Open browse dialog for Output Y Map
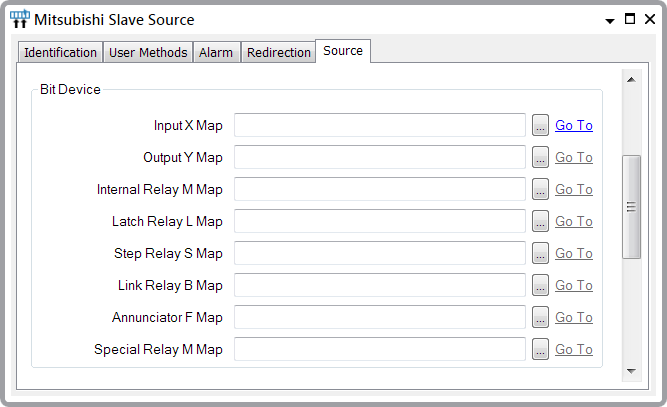667x407 pixels. (540, 157)
